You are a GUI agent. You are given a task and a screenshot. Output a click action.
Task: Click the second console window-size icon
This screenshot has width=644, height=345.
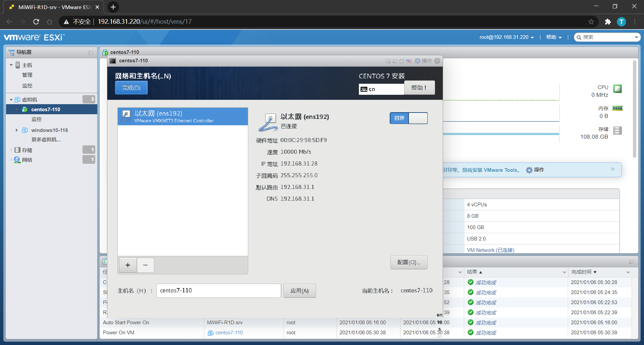tap(395, 61)
